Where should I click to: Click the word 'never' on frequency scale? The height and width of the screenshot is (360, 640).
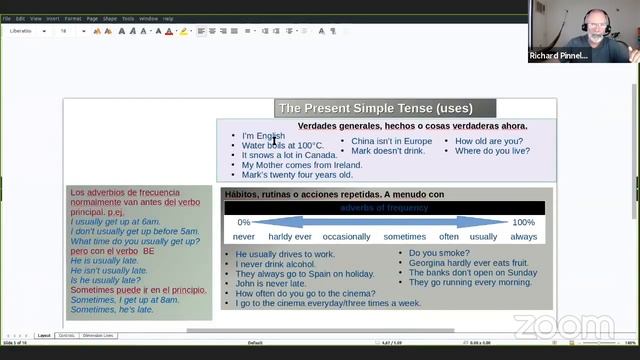click(244, 237)
